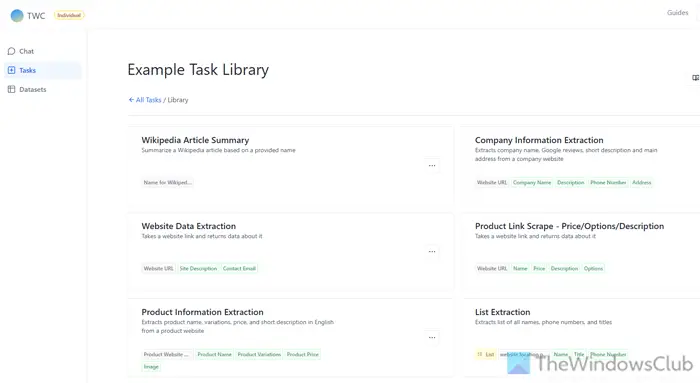The height and width of the screenshot is (383, 700).
Task: Click the Name for Wikiped... input tag
Action: (167, 183)
